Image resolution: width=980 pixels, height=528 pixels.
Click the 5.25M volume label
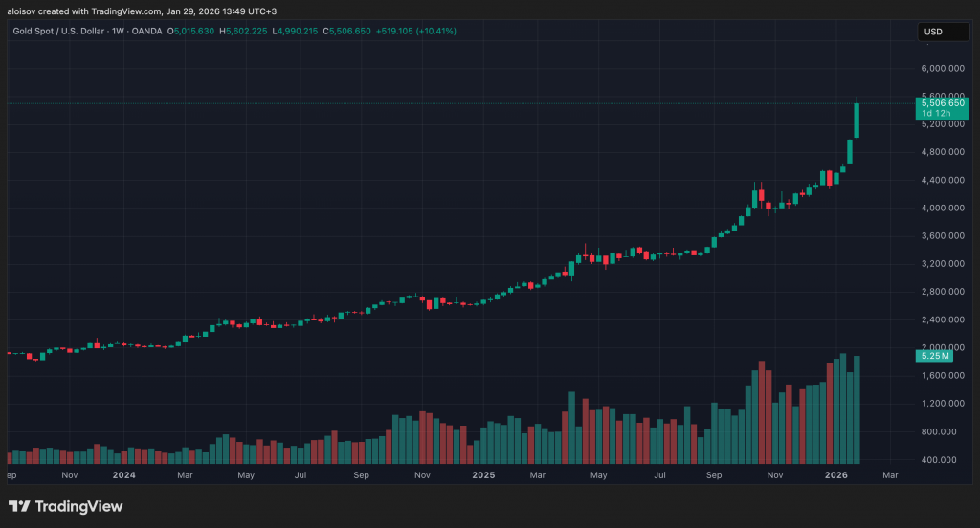pos(933,356)
